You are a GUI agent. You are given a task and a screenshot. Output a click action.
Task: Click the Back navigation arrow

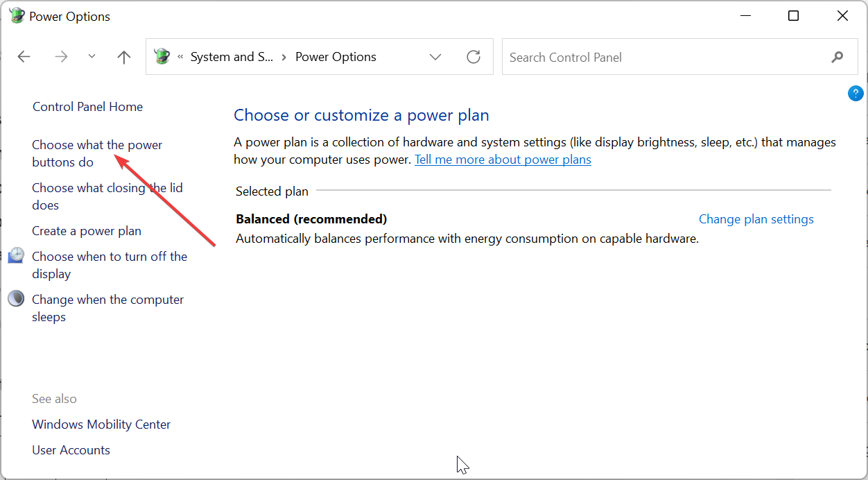(x=24, y=57)
